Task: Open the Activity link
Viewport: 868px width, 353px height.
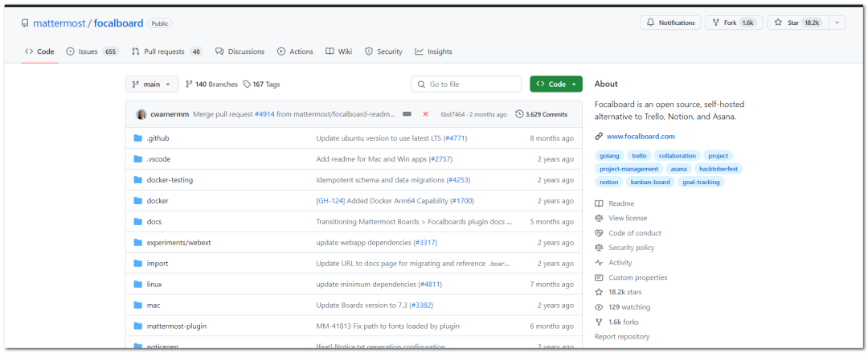Action: (x=613, y=263)
